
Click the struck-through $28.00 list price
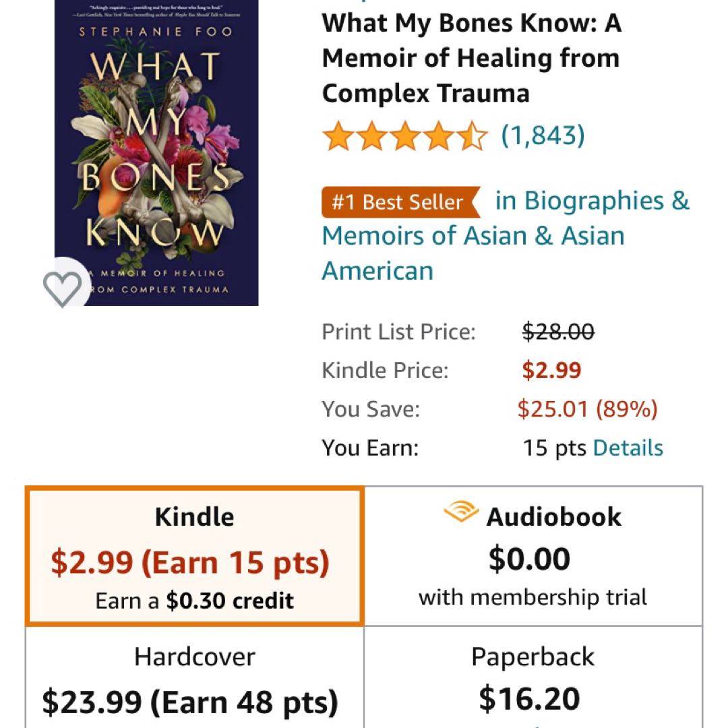click(559, 332)
